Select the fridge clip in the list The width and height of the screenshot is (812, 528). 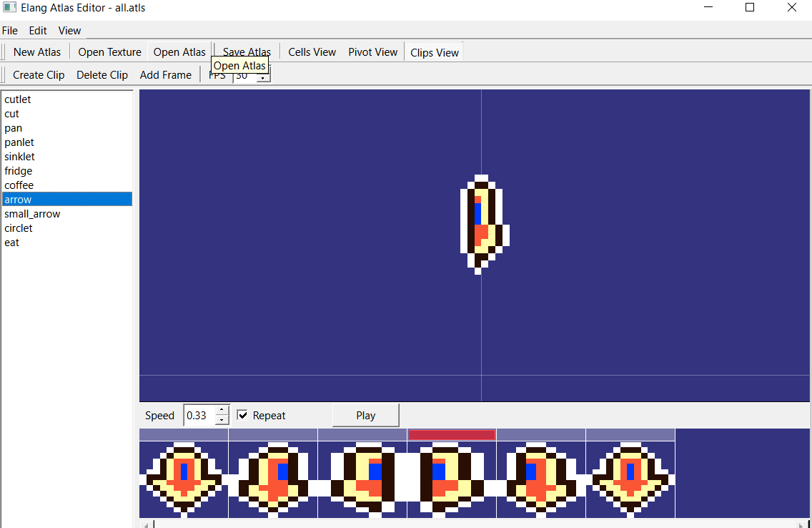click(67, 170)
